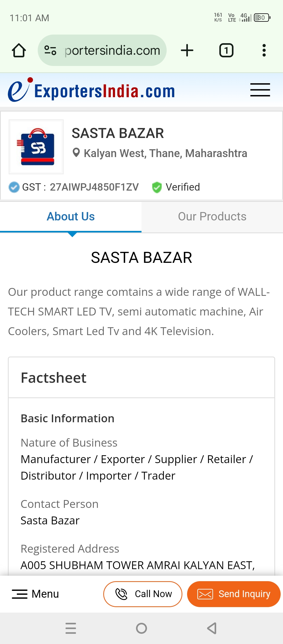Switch to the About Us tab
283x644 pixels.
coord(71,216)
